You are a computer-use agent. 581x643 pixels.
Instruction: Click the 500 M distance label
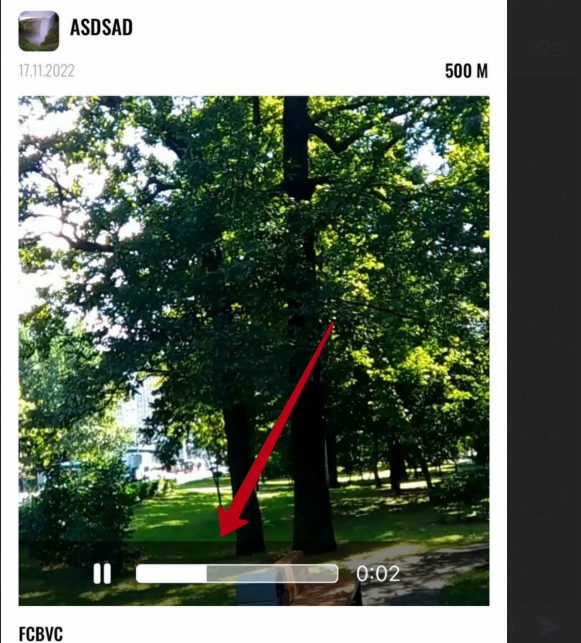[x=466, y=71]
